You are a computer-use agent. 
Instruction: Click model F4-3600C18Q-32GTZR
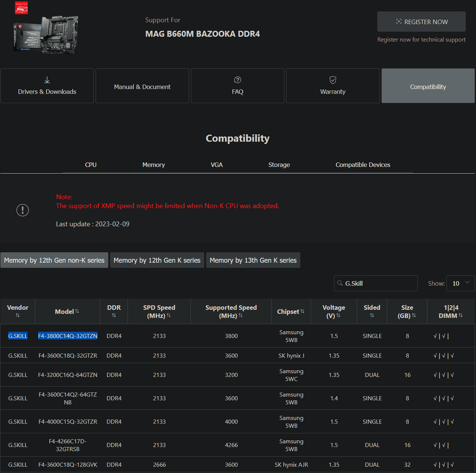point(68,355)
